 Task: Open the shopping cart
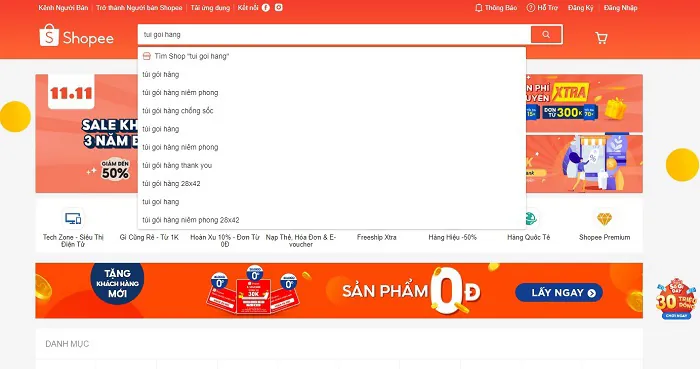click(x=601, y=38)
